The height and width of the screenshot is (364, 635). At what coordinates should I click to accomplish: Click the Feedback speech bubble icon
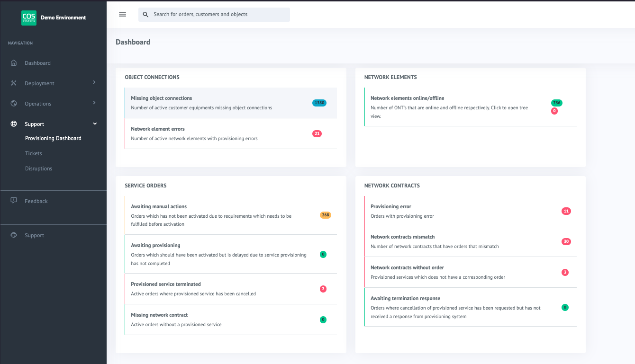point(14,201)
